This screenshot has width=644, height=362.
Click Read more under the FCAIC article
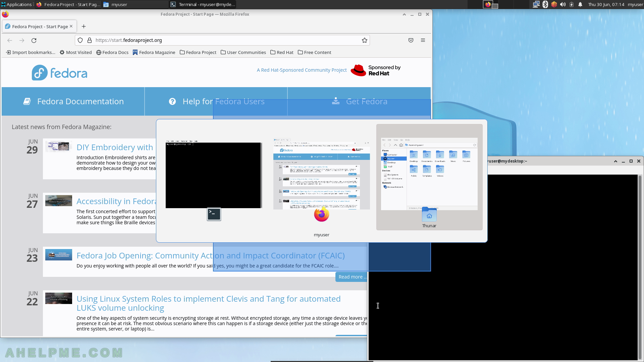pos(351,277)
